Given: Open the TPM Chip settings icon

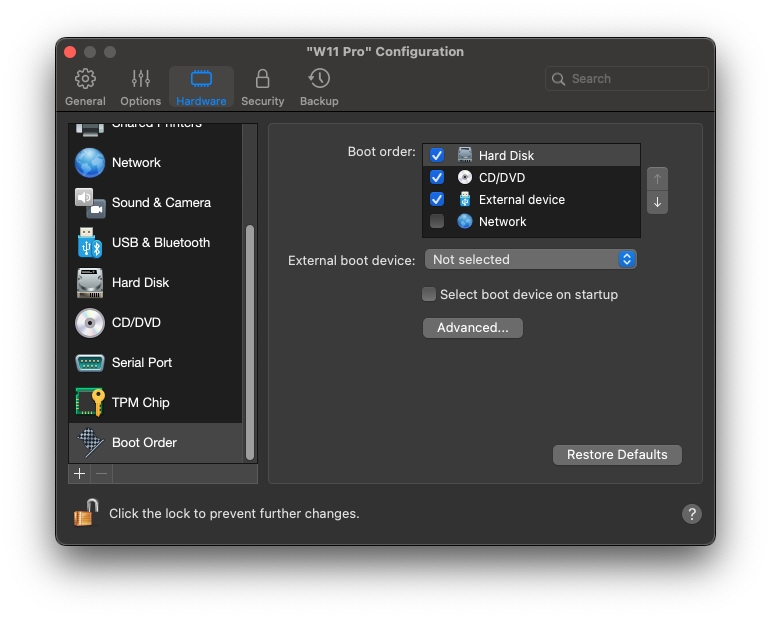Looking at the screenshot, I should click(x=90, y=402).
